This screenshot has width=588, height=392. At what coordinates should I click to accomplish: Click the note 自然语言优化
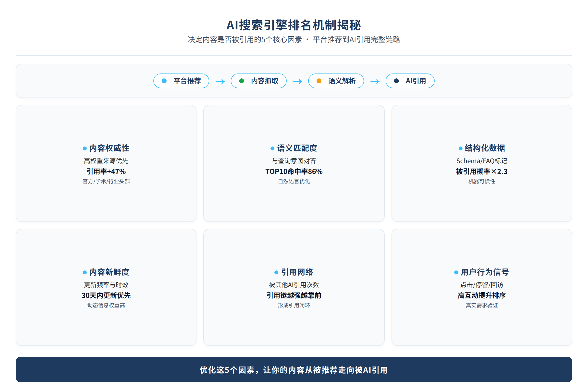coord(294,181)
